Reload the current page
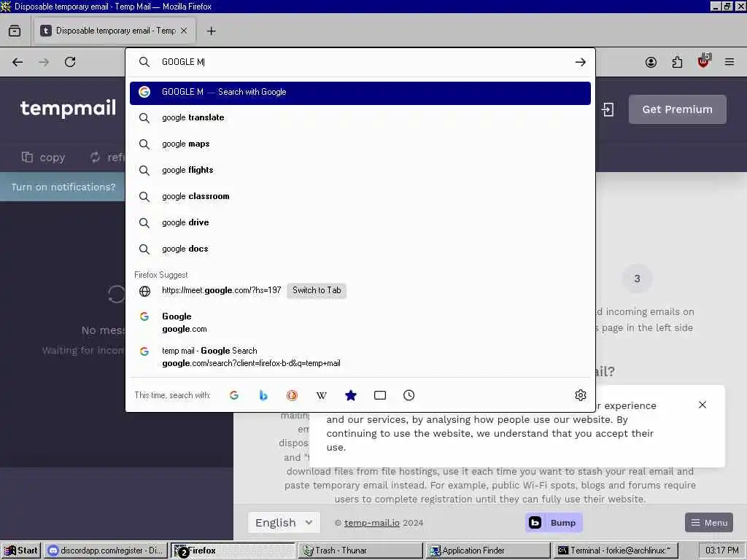747x560 pixels. pos(70,62)
